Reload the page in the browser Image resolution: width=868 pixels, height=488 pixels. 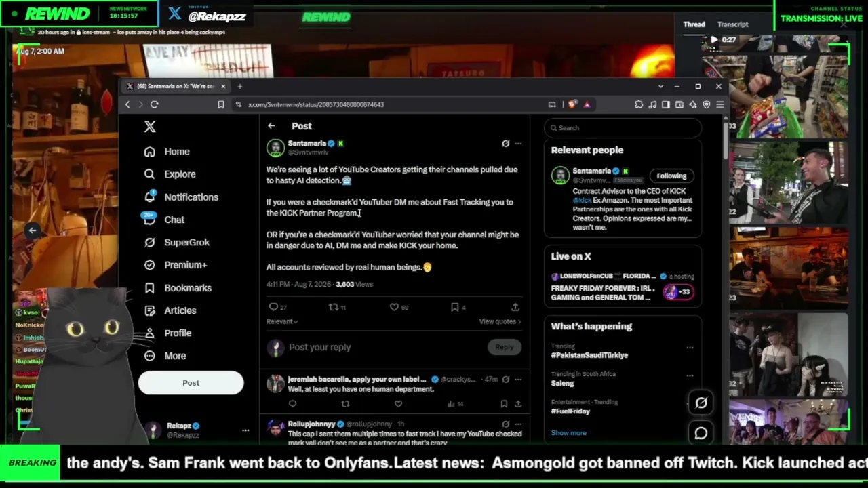(154, 104)
